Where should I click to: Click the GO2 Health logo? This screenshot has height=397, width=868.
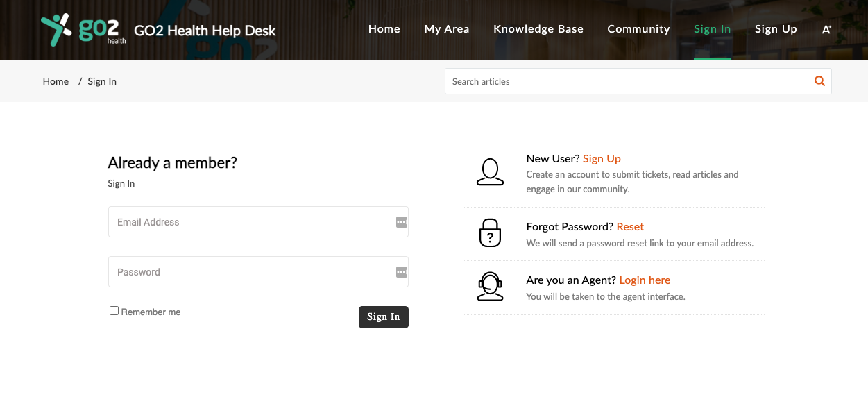tap(84, 30)
